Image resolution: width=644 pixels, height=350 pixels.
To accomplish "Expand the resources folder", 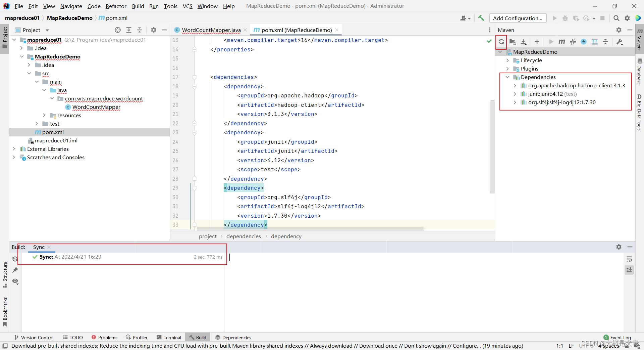I will (44, 115).
